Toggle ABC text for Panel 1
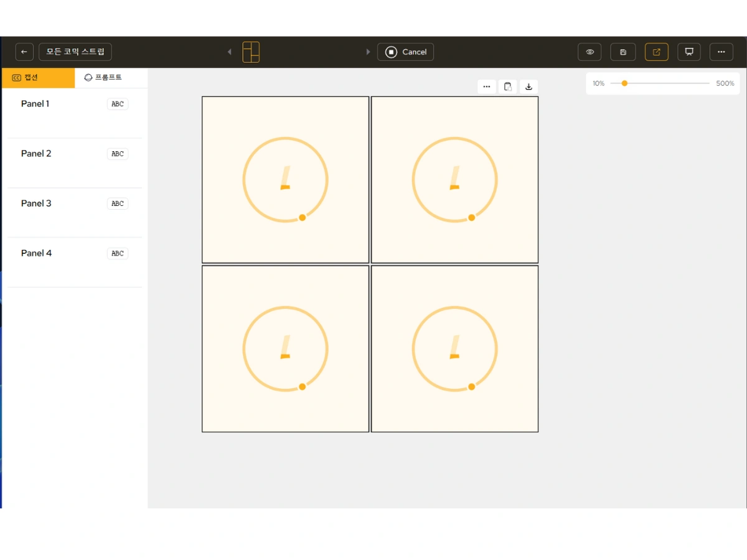 (118, 104)
